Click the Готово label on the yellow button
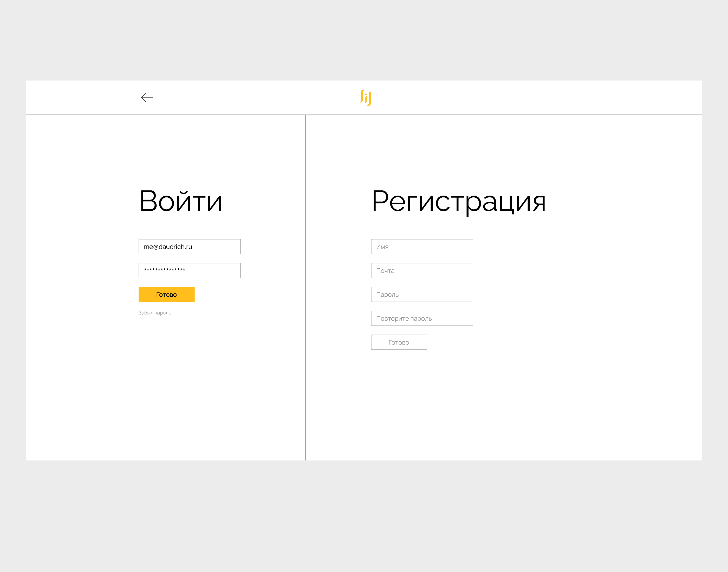Viewport: 728px width, 572px height. pyautogui.click(x=166, y=295)
